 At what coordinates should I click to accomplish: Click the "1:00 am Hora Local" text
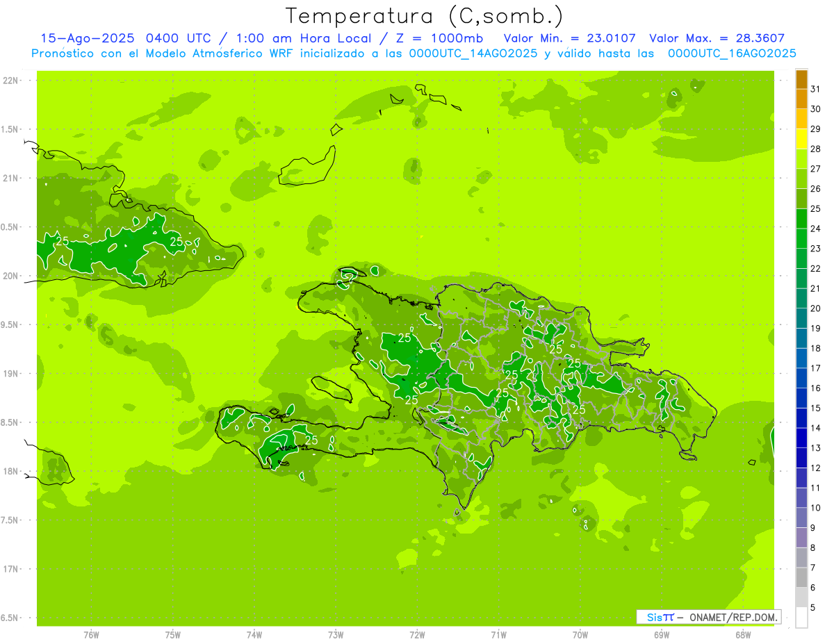302,38
